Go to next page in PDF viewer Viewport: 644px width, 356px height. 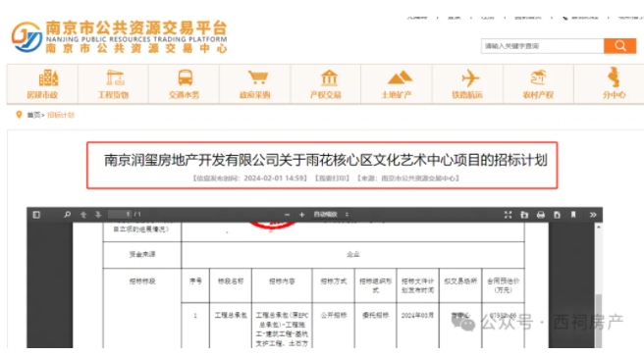(x=98, y=215)
